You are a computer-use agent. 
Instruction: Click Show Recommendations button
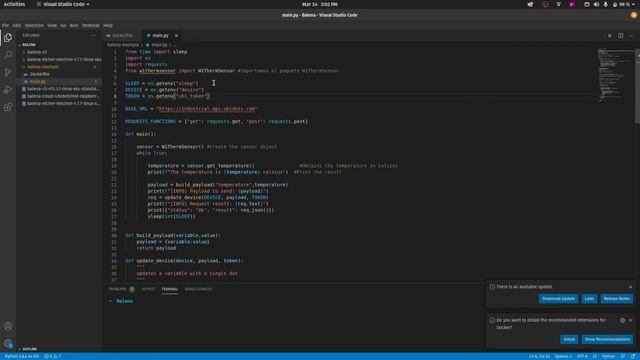click(607, 339)
